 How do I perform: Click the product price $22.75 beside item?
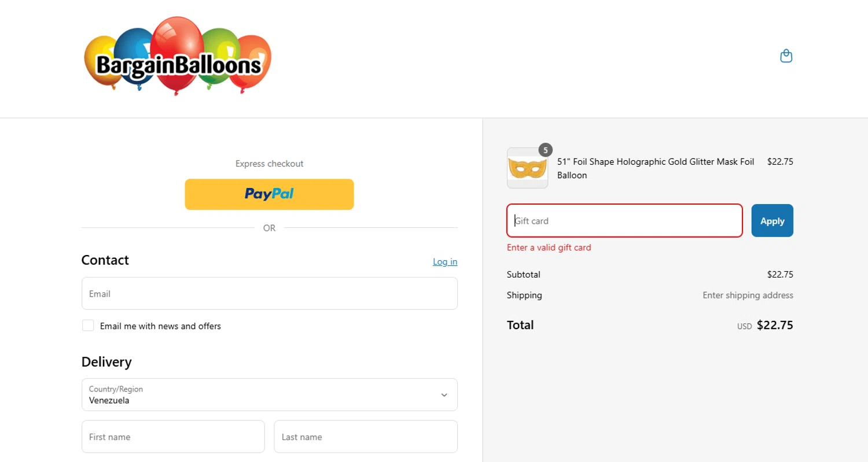[x=780, y=162]
